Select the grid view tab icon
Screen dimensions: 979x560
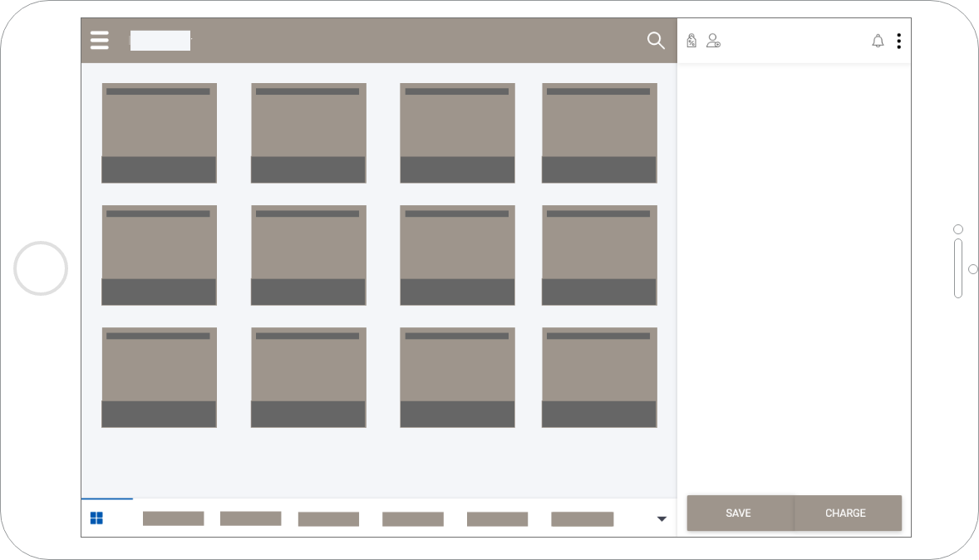96,518
